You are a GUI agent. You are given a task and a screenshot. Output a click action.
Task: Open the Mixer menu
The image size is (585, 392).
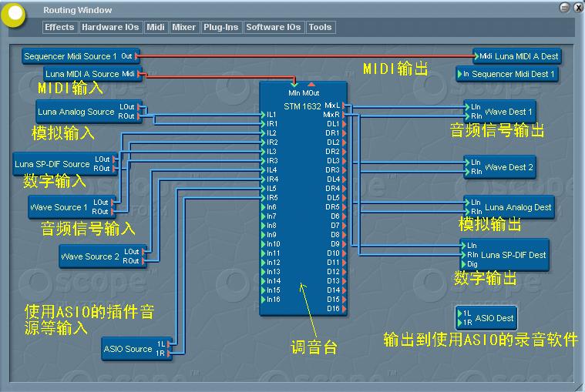(x=184, y=27)
